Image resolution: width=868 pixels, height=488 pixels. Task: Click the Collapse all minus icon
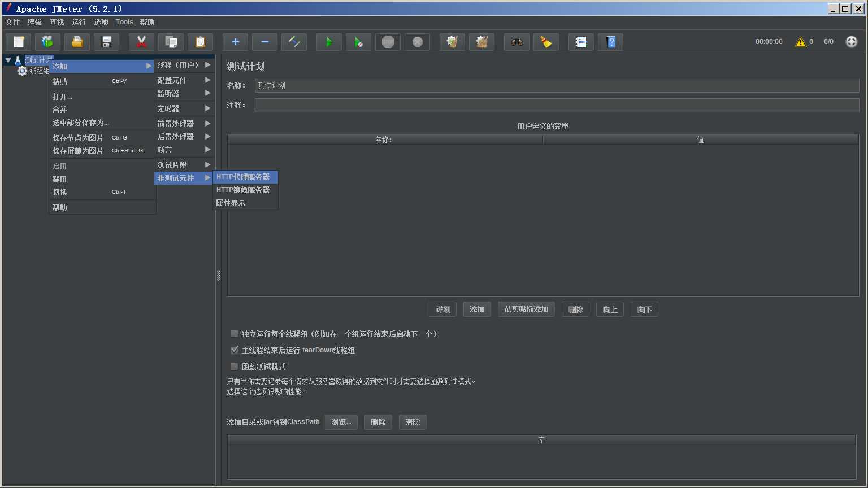tap(264, 42)
